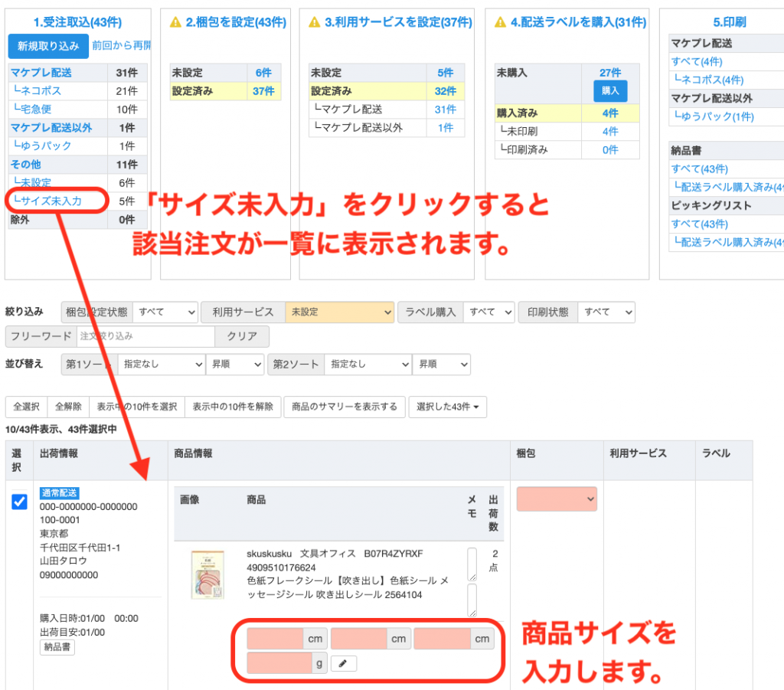The image size is (784, 690).
Task: Click the 4件 count for 購入済み
Action: (610, 113)
